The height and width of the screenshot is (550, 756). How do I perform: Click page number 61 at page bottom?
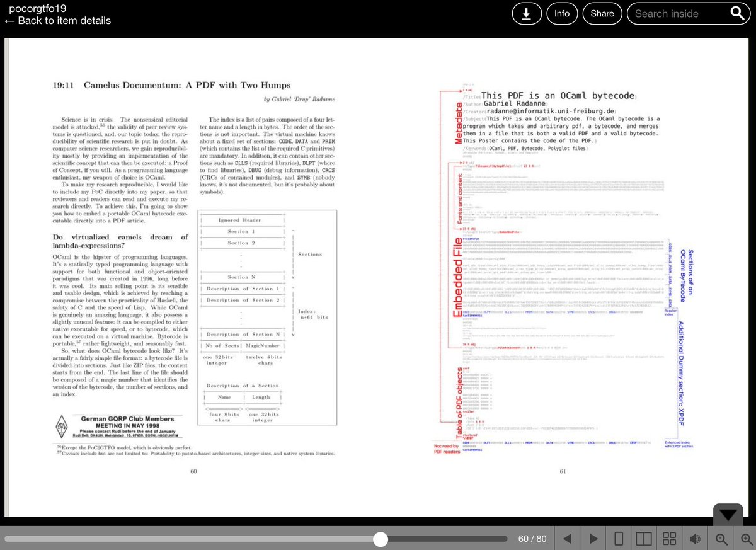[563, 471]
